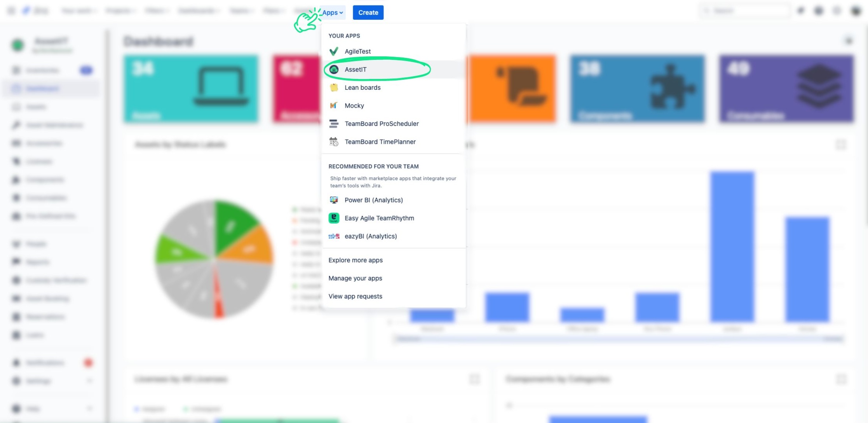Select AgileTest from your apps

click(357, 51)
